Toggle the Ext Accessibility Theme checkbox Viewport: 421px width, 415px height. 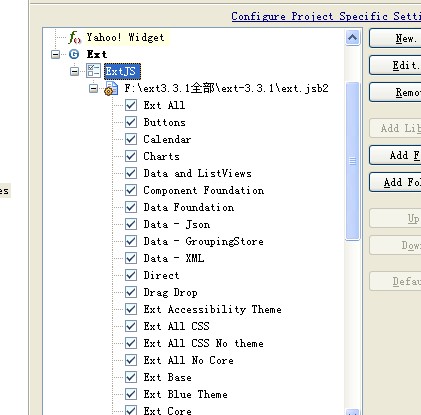click(131, 309)
